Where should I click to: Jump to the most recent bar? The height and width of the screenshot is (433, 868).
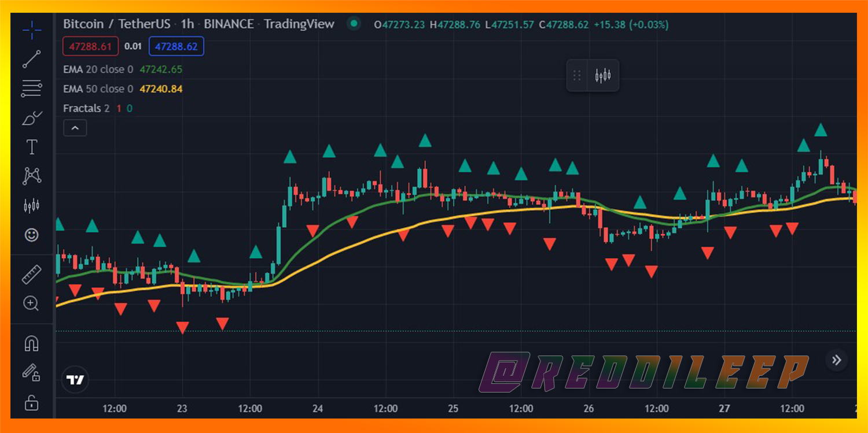tap(836, 360)
